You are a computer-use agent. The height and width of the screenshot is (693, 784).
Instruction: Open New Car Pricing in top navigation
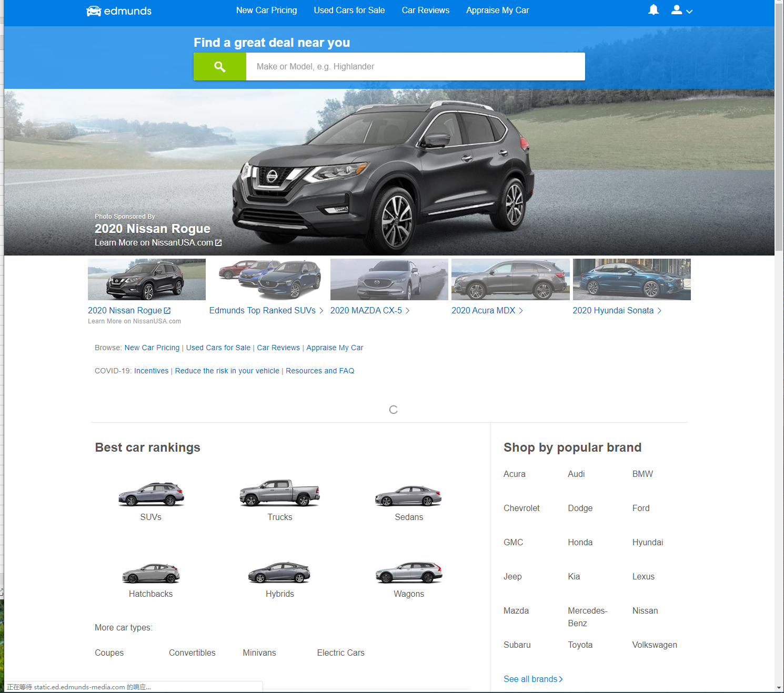[x=266, y=10]
